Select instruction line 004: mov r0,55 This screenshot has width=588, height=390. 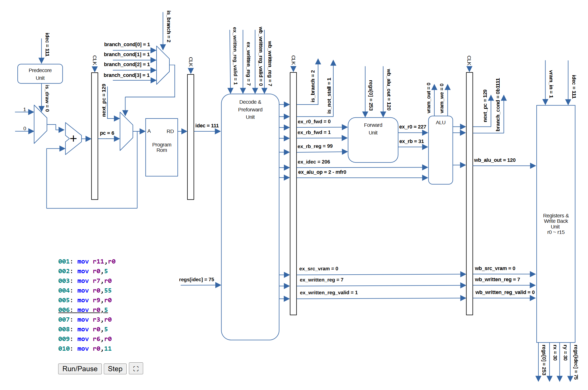85,291
